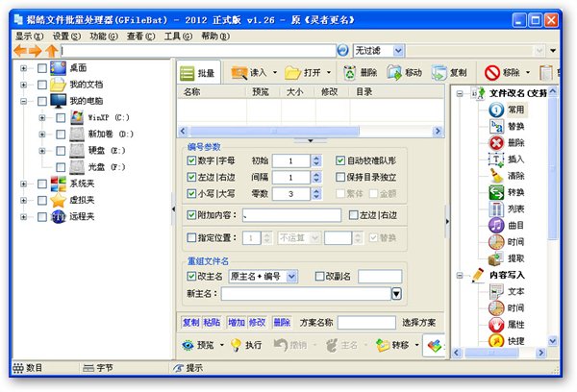The width and height of the screenshot is (577, 392).
Task: Open the 显示 menu
Action: coord(30,37)
